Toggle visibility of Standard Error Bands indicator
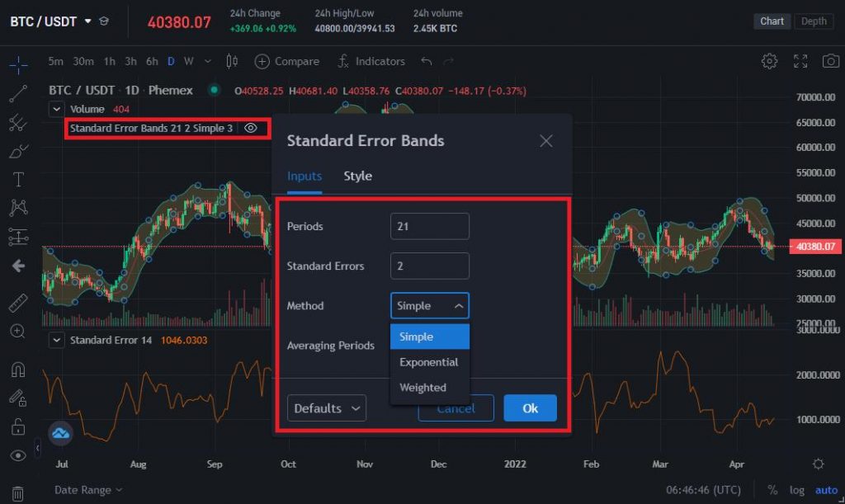Screen dimensions: 845x504 point(252,128)
